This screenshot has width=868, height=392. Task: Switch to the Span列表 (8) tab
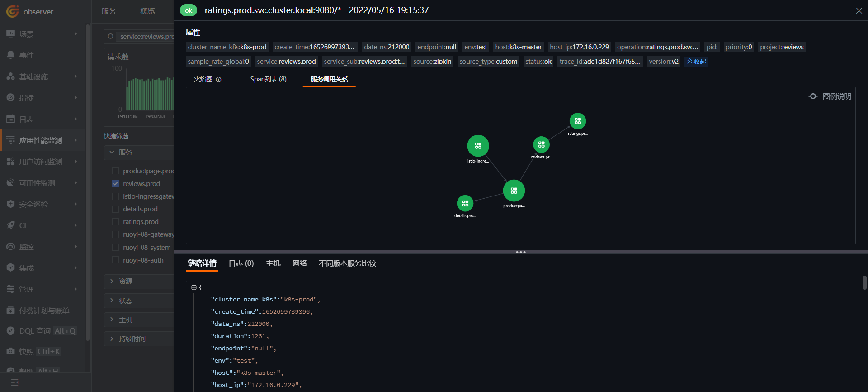(x=269, y=79)
